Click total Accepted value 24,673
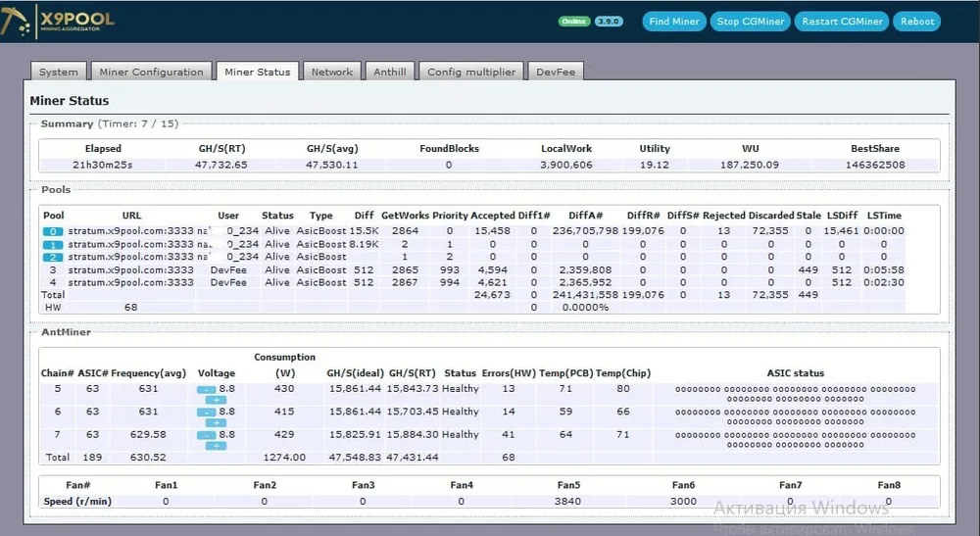The image size is (980, 536). (493, 295)
